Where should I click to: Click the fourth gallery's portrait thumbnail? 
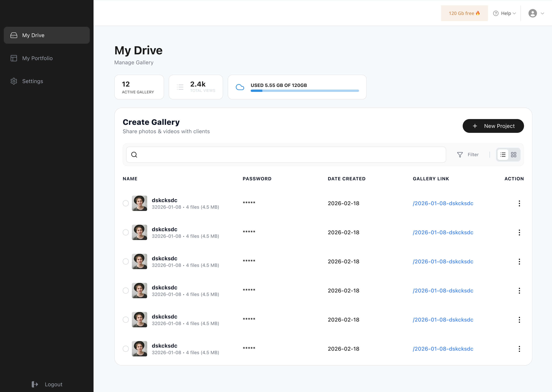tap(140, 291)
